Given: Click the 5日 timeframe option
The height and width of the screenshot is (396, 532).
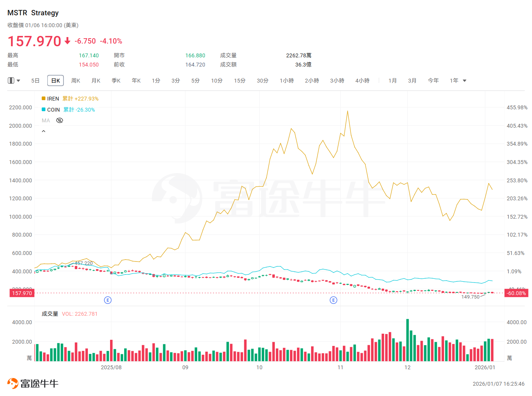Looking at the screenshot, I should [x=35, y=81].
